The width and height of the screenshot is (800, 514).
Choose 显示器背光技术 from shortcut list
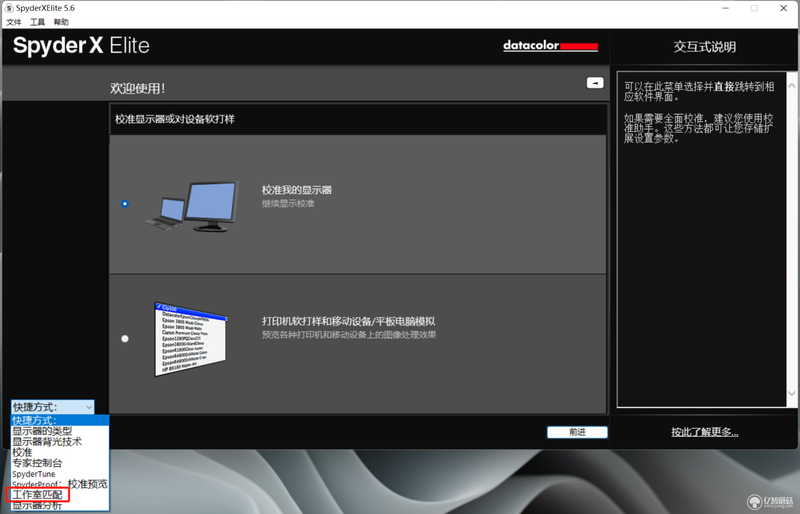(60, 442)
